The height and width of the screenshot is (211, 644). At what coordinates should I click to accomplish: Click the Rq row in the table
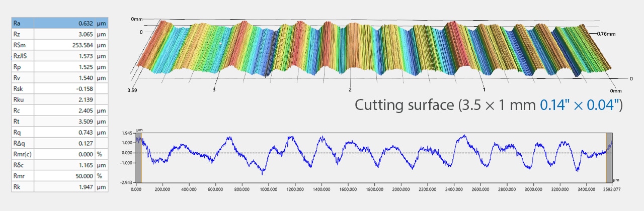tap(59, 132)
